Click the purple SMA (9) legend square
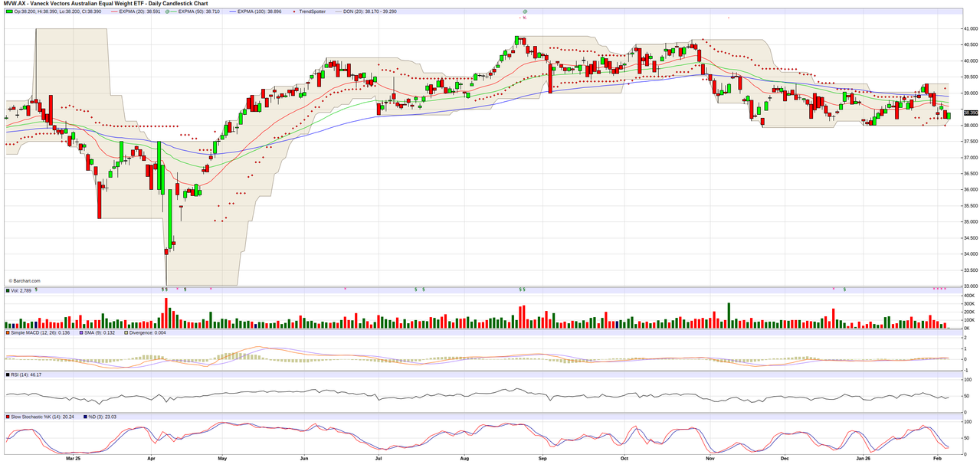The width and height of the screenshot is (980, 471). 81,333
